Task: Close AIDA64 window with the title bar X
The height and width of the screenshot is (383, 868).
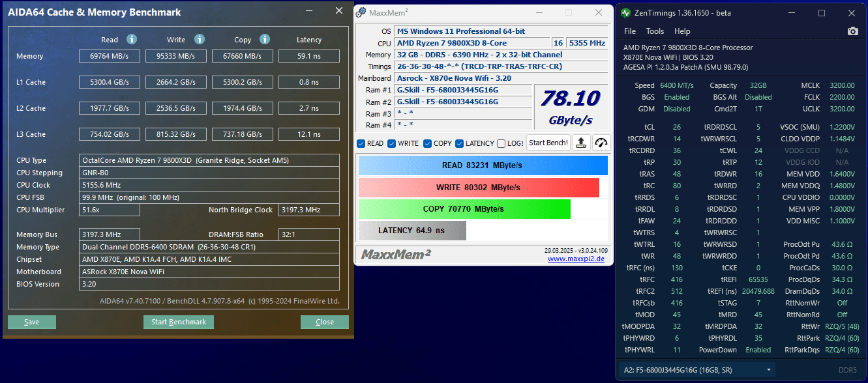Action: 338,10
